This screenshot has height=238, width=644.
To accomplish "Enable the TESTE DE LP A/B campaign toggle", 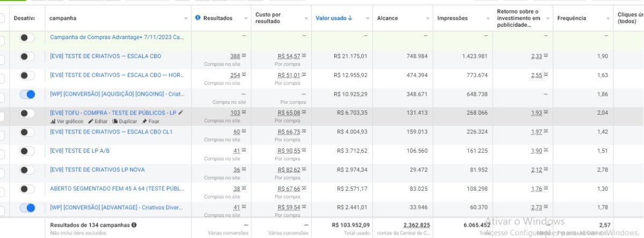I will click(27, 151).
